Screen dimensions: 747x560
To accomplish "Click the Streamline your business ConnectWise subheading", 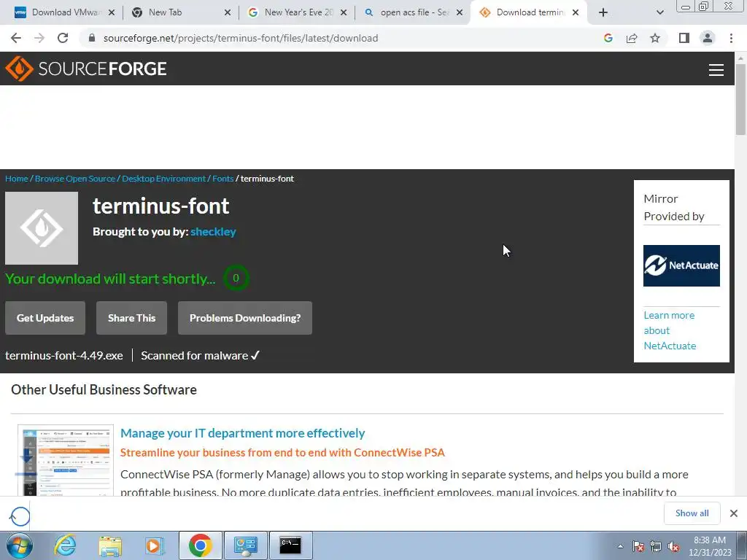I will 282,452.
